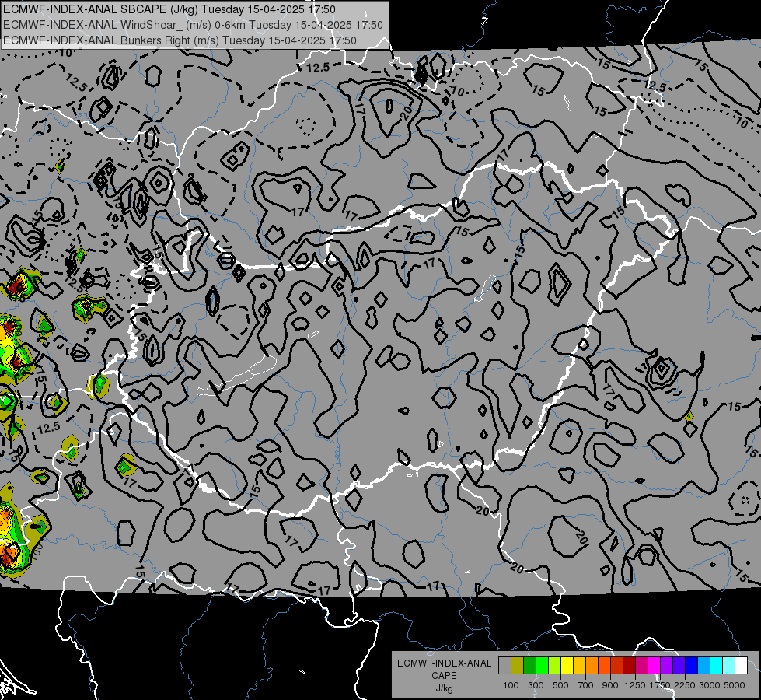Click the dark green legend swatch

click(x=530, y=666)
